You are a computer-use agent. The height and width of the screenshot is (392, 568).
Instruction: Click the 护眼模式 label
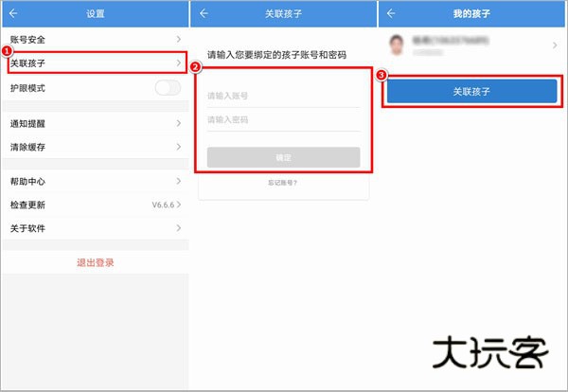tap(27, 88)
